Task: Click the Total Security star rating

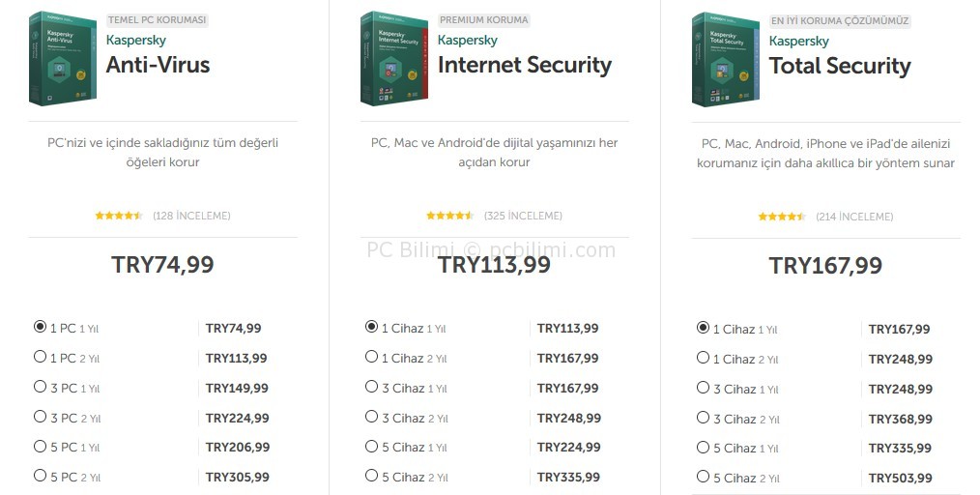Action: point(782,217)
